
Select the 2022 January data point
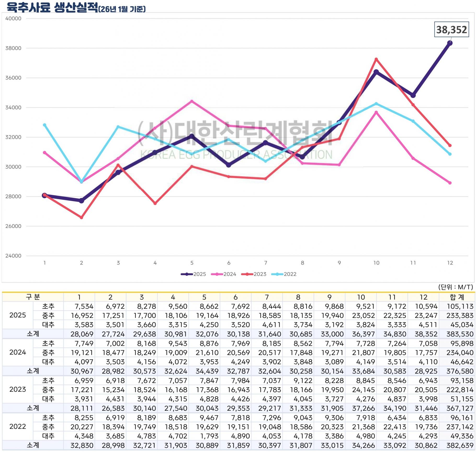[44, 125]
